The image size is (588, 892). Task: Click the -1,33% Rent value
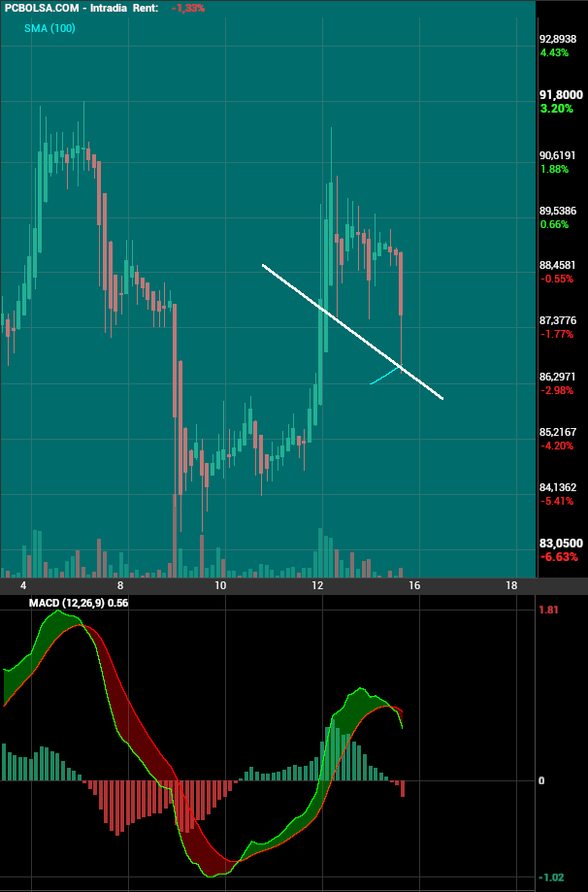tap(188, 8)
